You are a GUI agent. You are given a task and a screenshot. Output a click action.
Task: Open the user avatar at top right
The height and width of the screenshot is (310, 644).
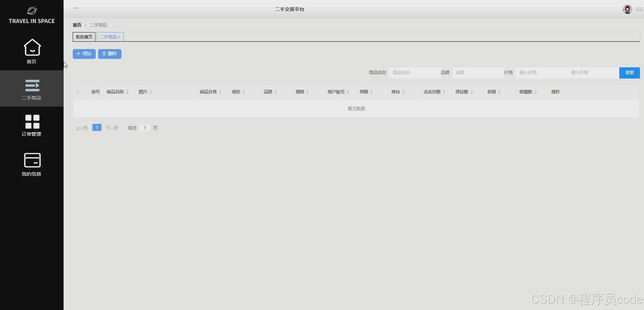click(x=627, y=9)
